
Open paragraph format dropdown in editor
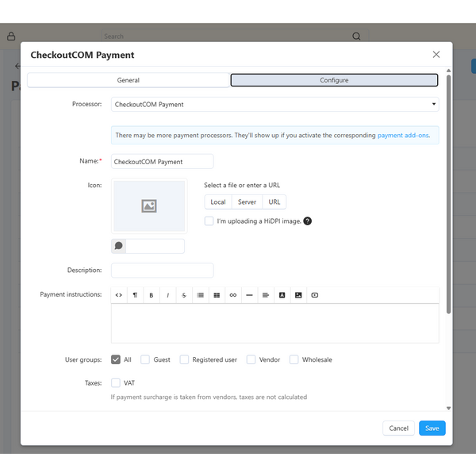(x=135, y=295)
